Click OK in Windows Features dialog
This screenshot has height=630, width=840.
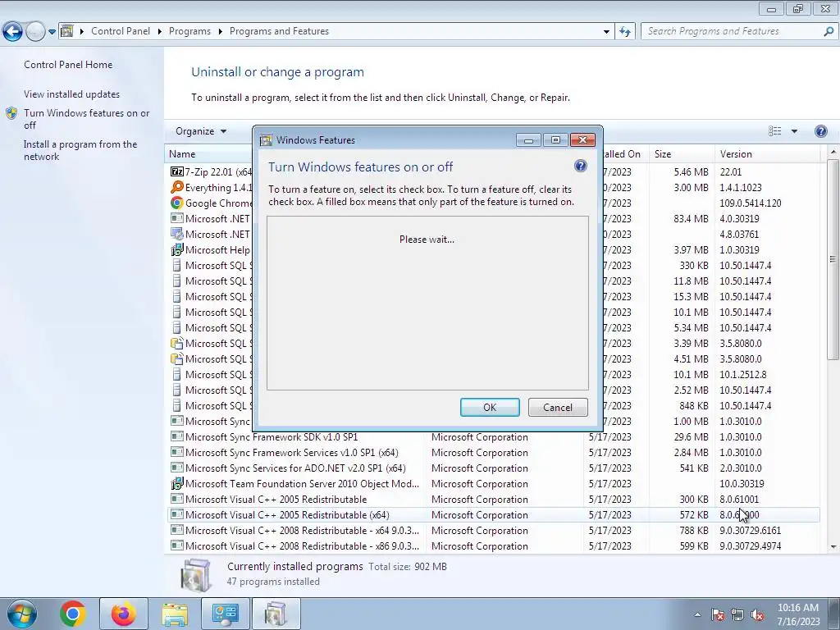click(490, 407)
